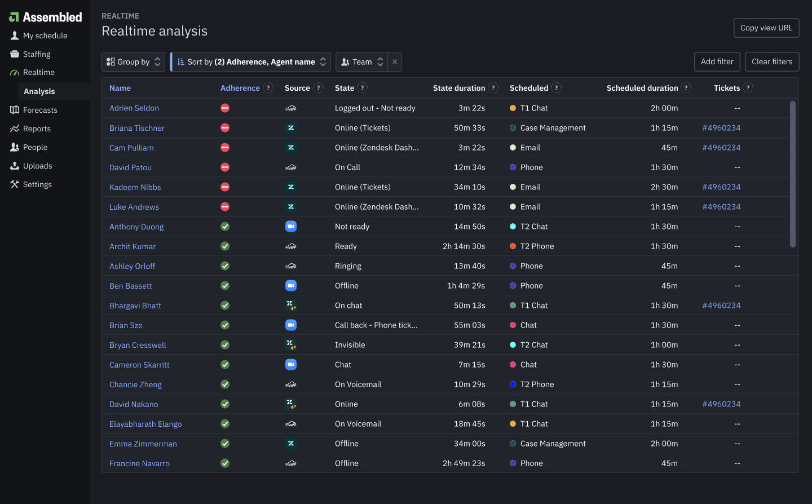812x504 pixels.
Task: Click 'Case Management' for Emma Zimmerman
Action: (x=553, y=444)
